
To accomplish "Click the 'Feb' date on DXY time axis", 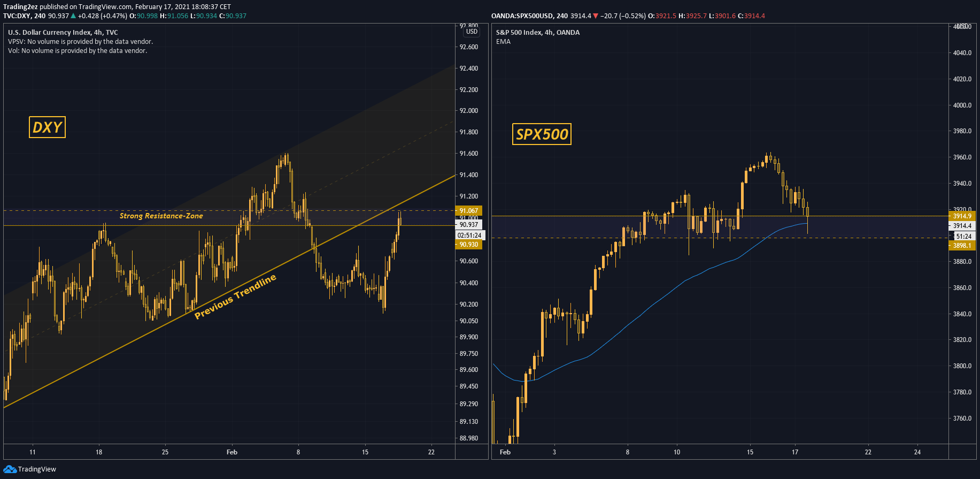I will [232, 452].
